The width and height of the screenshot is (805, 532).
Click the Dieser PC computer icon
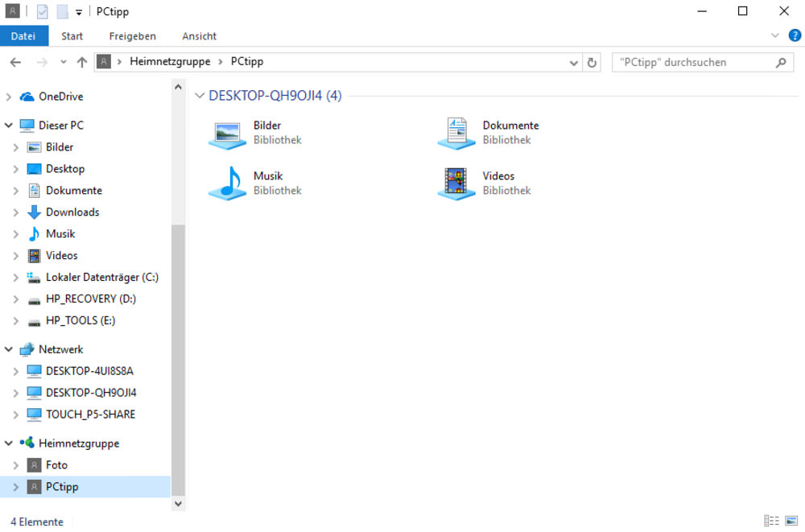(x=27, y=126)
